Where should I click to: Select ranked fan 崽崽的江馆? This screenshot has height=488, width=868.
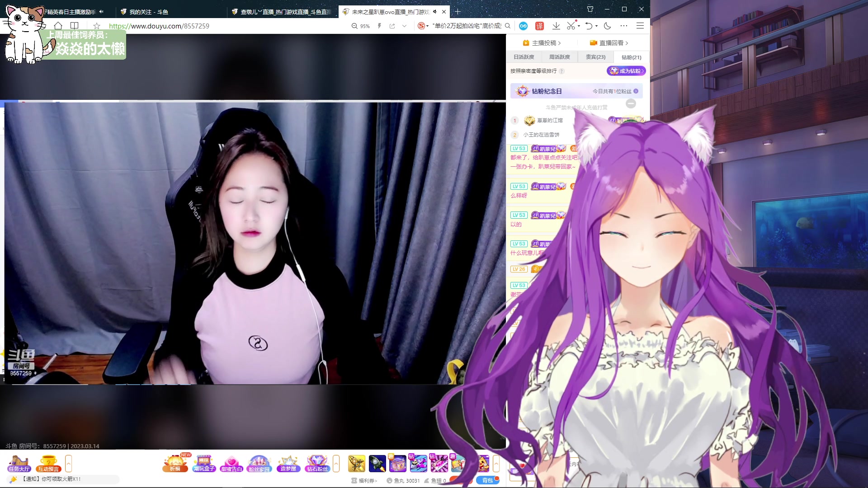(550, 120)
